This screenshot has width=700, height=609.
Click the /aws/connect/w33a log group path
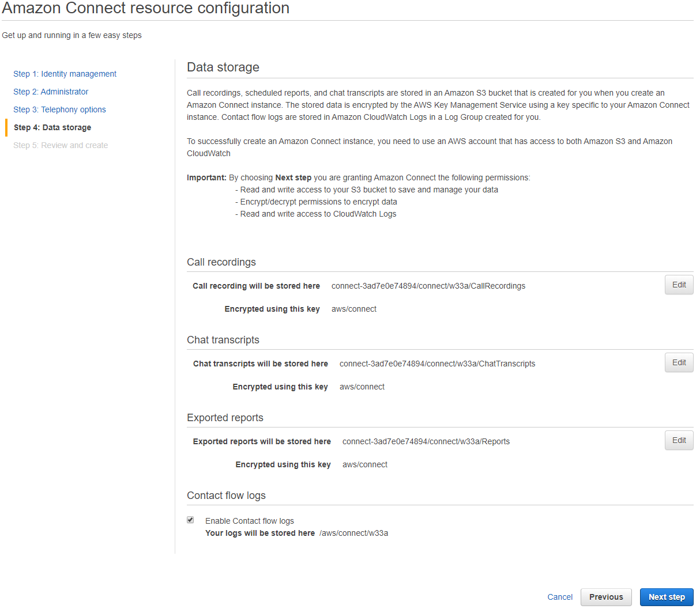pyautogui.click(x=353, y=533)
